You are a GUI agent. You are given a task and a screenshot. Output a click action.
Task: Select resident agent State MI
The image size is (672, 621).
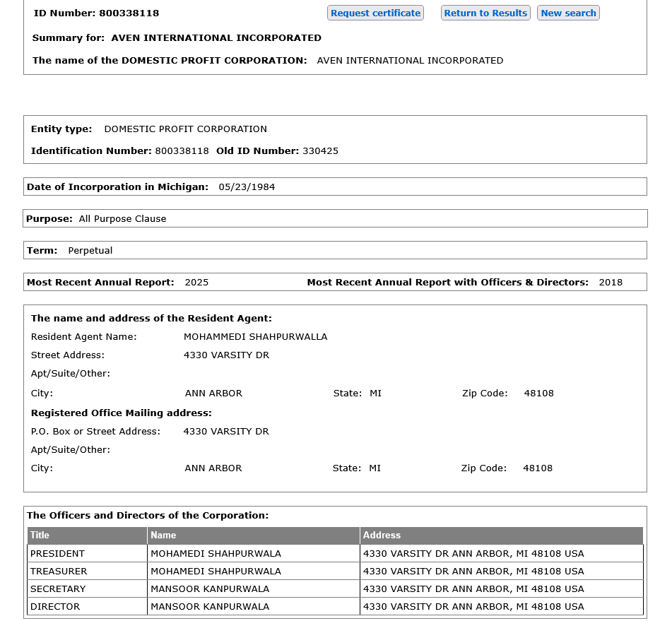pos(375,393)
